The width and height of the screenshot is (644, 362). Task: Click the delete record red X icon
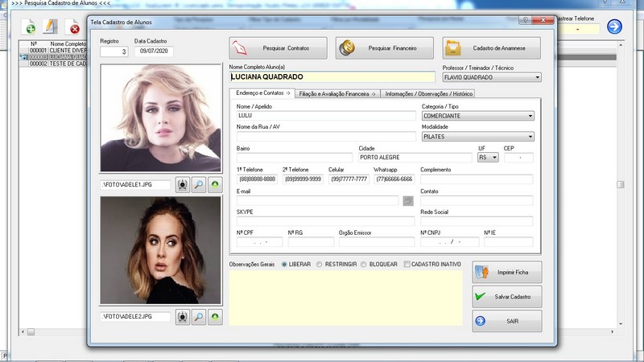click(72, 27)
